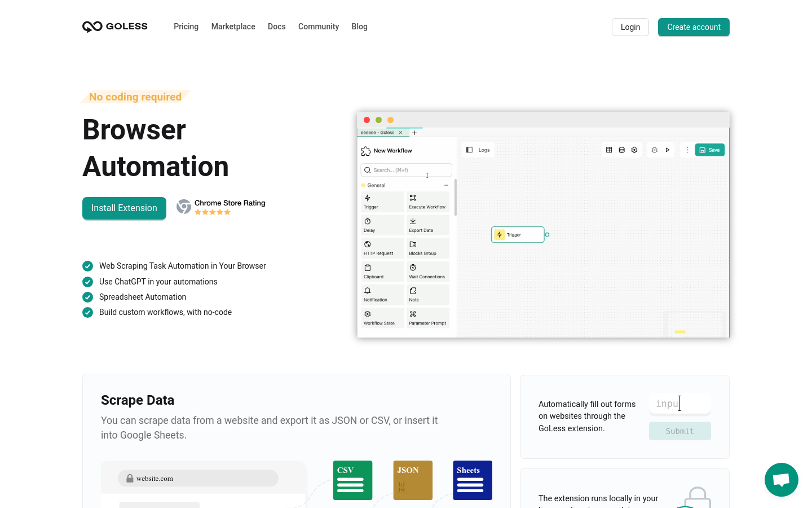
Task: Click the Create account button
Action: (694, 27)
